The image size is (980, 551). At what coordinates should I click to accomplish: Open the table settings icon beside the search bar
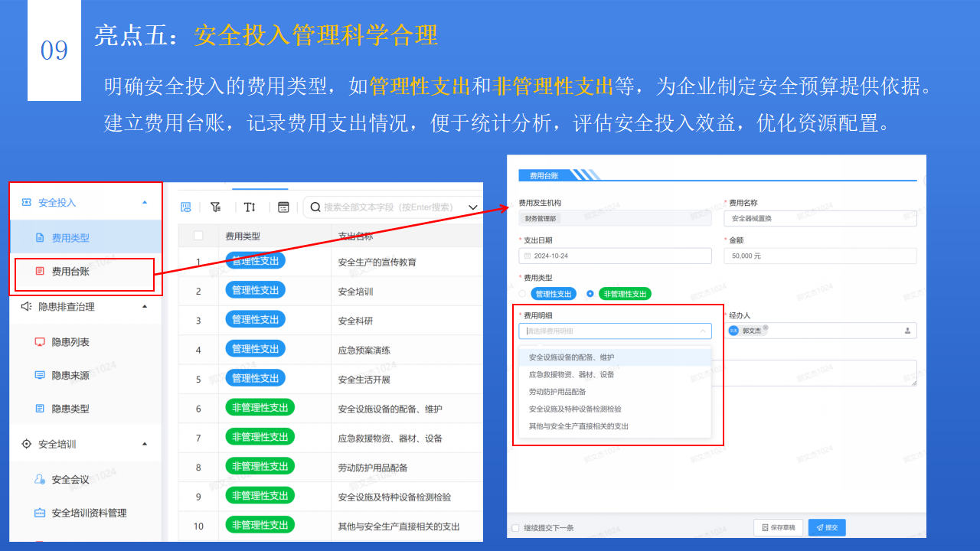[283, 207]
